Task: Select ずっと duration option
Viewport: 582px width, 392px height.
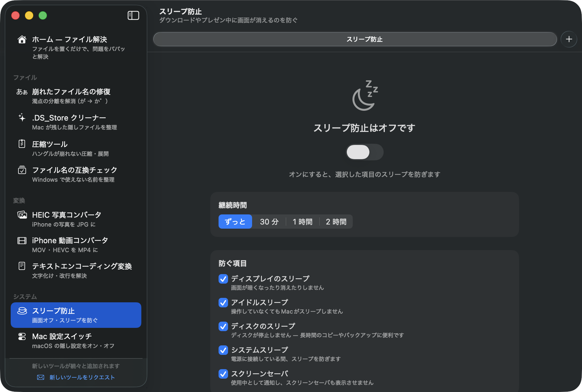Action: click(235, 222)
